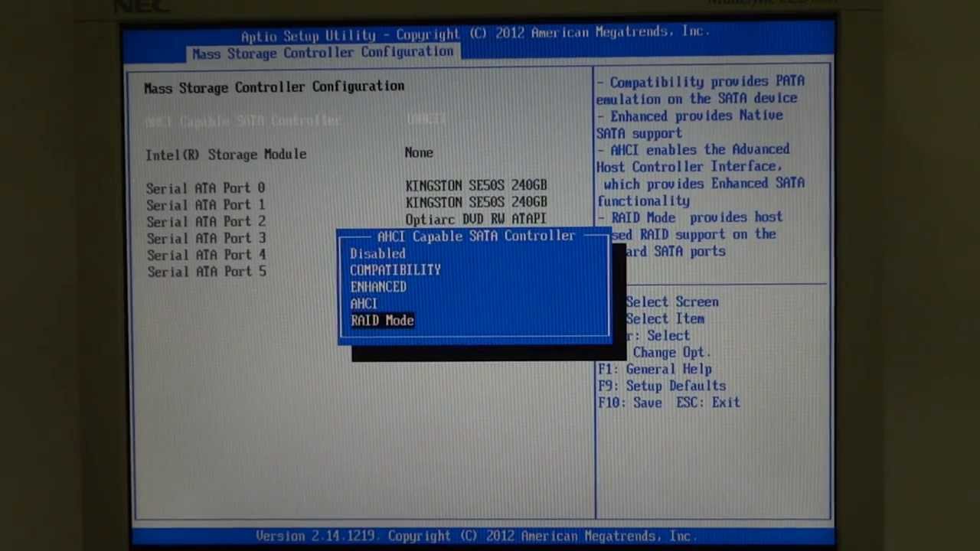The height and width of the screenshot is (551, 980).
Task: Select AHCI mode in the popup list
Action: coord(364,304)
